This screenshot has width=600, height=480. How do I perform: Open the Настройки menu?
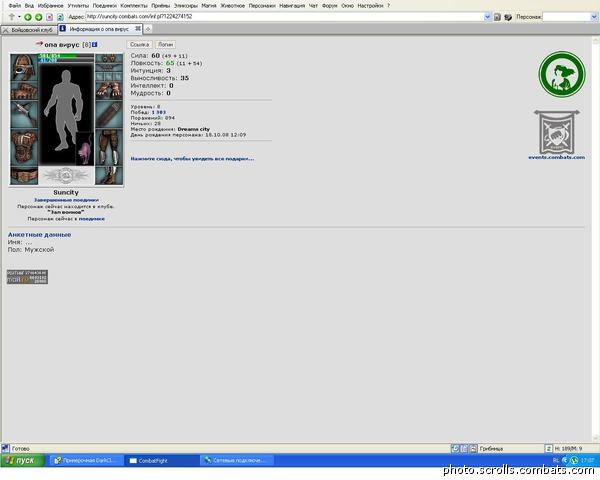[370, 5]
